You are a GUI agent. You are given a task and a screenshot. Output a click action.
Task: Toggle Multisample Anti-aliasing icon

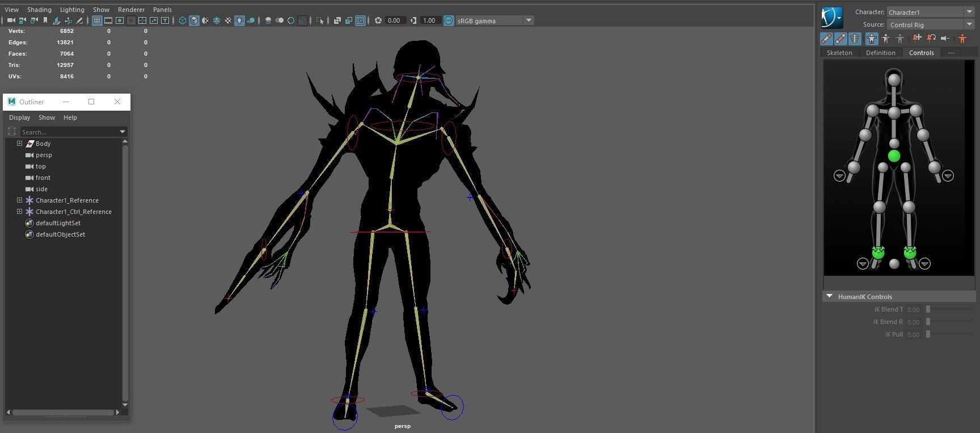[291, 20]
